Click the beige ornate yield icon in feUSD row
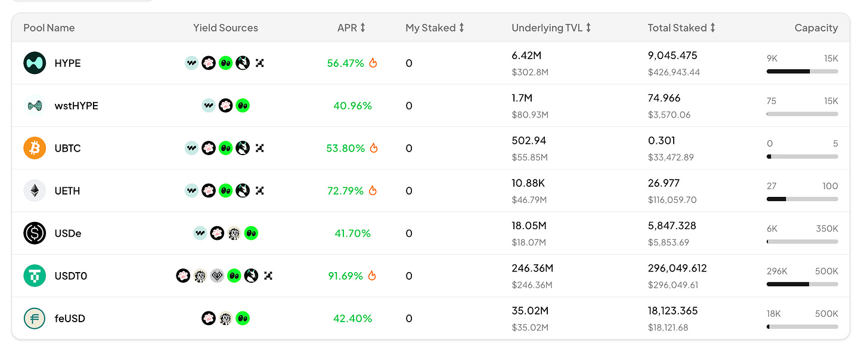This screenshot has width=868, height=352. [x=225, y=319]
